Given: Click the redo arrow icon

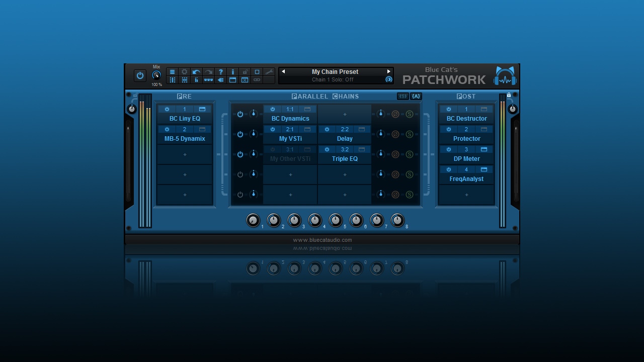Looking at the screenshot, I should point(209,72).
